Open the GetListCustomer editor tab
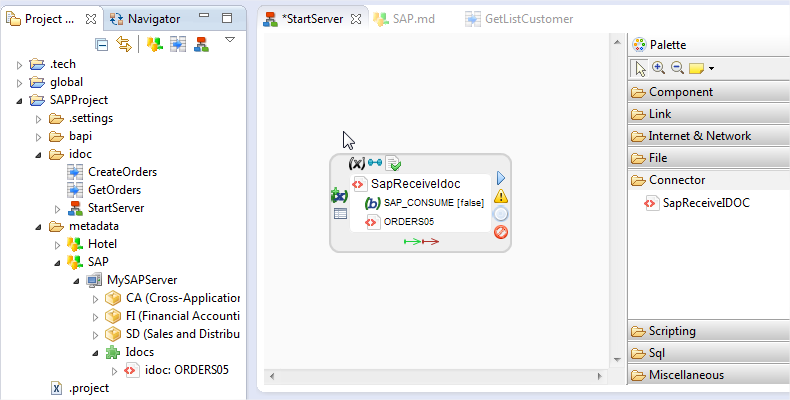 pyautogui.click(x=519, y=19)
